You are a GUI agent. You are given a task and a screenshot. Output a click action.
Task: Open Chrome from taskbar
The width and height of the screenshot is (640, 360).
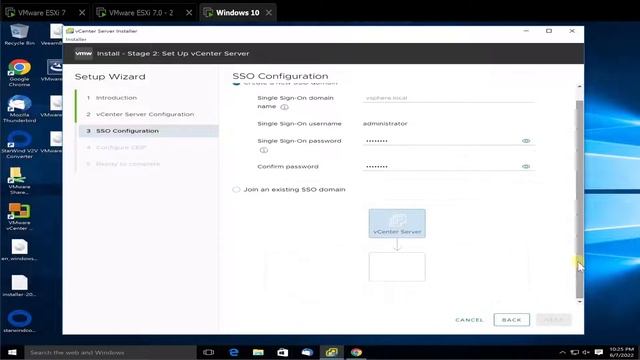tap(356, 352)
